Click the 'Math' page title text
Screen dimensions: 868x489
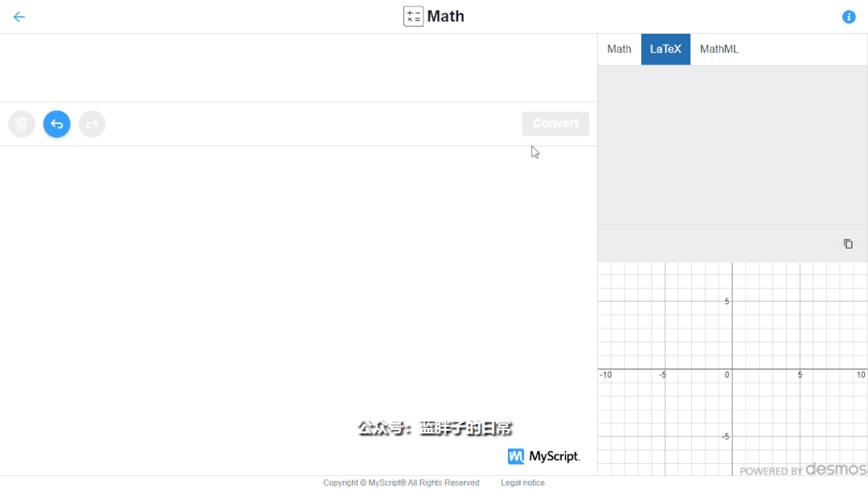point(446,17)
